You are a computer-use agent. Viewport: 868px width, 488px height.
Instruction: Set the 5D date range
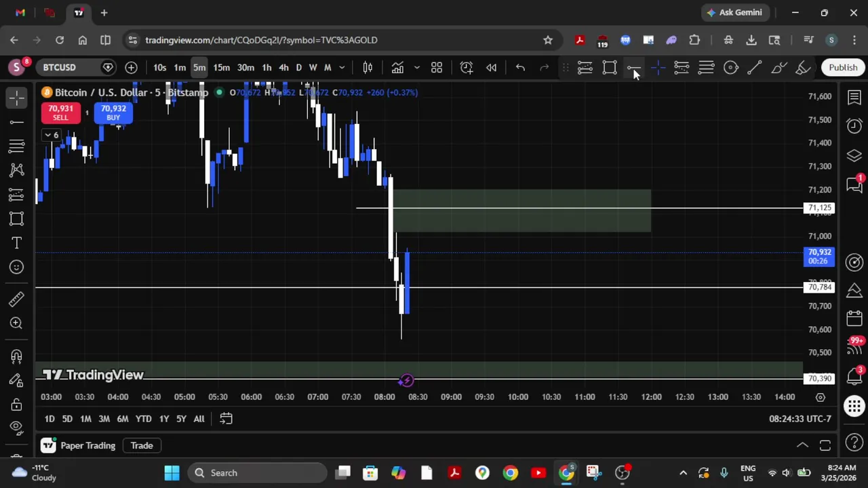click(67, 419)
